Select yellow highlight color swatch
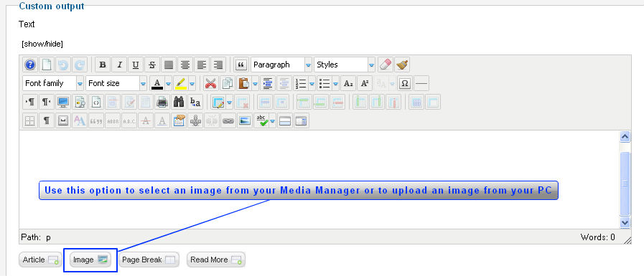Image resolution: width=644 pixels, height=276 pixels. point(180,83)
